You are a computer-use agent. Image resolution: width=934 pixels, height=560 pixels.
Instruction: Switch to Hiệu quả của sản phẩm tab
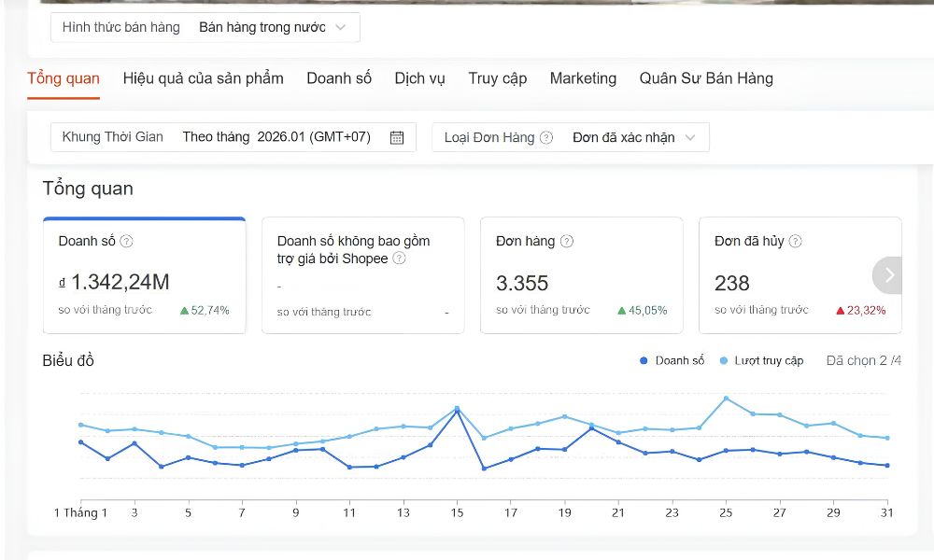click(x=203, y=78)
